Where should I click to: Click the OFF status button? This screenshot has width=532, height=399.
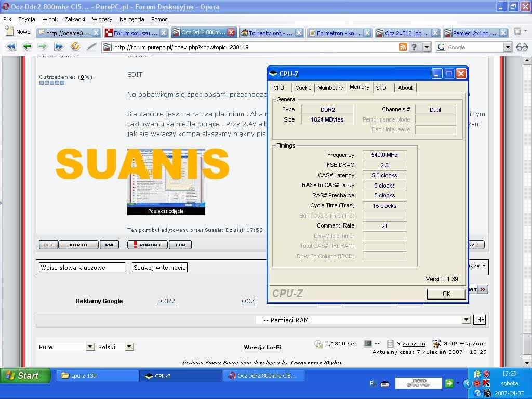coord(48,245)
